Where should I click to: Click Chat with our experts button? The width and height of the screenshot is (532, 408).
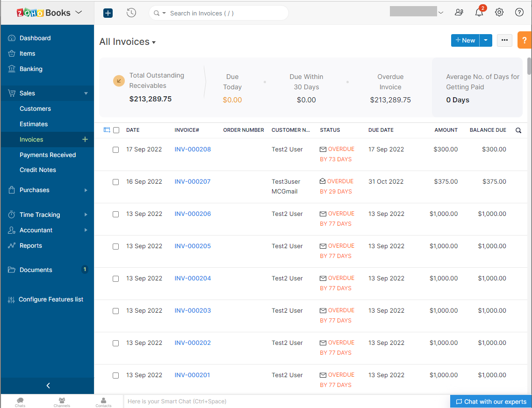click(x=491, y=401)
